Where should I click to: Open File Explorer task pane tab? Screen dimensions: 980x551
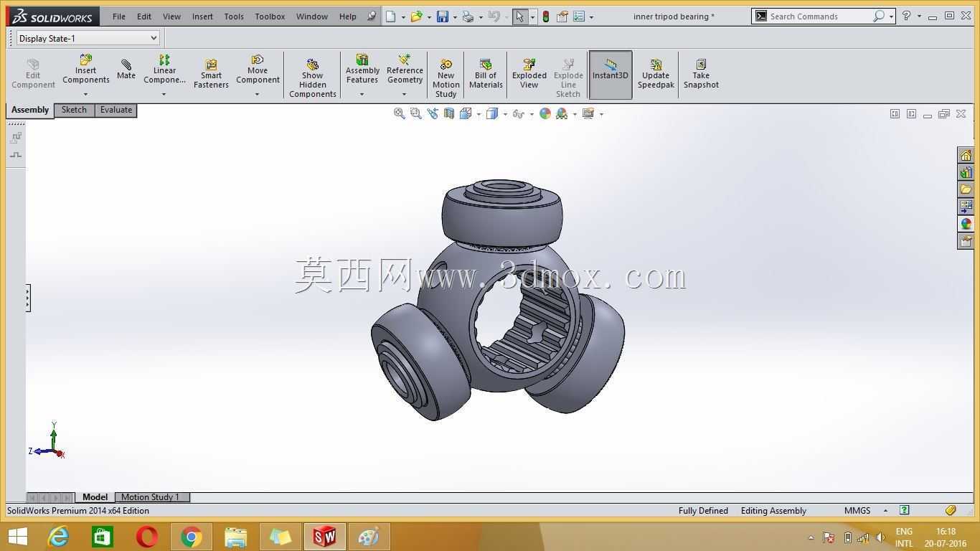point(966,189)
